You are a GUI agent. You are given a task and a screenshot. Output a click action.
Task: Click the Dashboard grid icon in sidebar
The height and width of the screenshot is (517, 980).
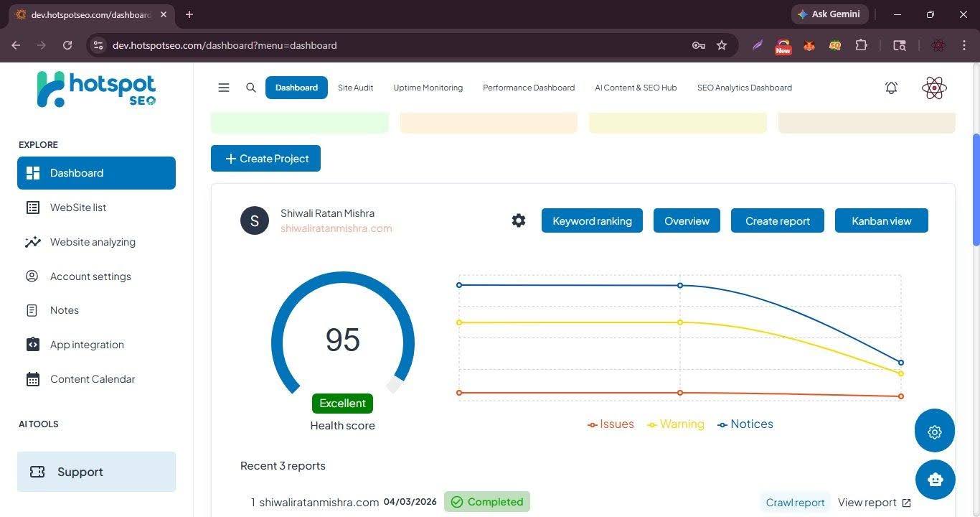pos(32,173)
